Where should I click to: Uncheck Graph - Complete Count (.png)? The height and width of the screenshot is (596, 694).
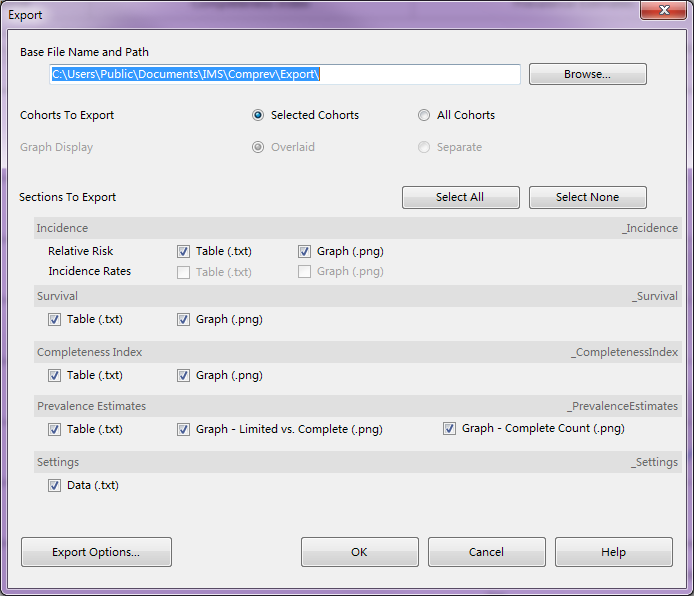pos(450,429)
